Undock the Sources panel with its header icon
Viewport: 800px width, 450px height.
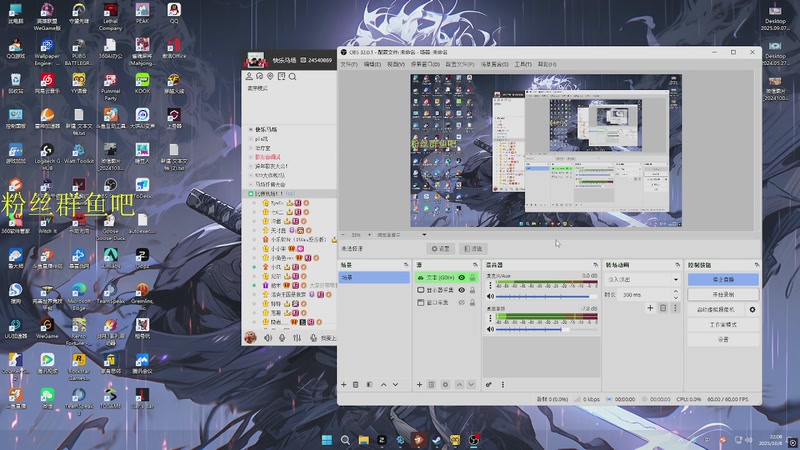pos(475,265)
